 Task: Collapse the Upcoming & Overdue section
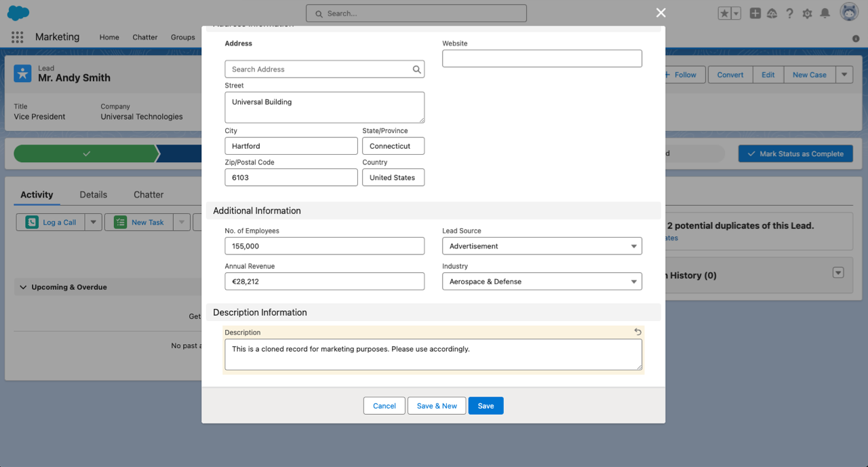click(x=24, y=287)
